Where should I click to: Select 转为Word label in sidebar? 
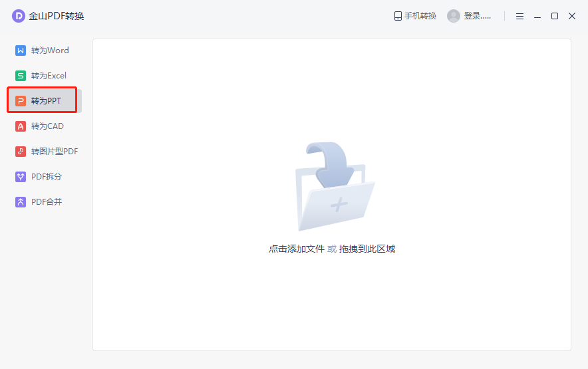(x=50, y=51)
